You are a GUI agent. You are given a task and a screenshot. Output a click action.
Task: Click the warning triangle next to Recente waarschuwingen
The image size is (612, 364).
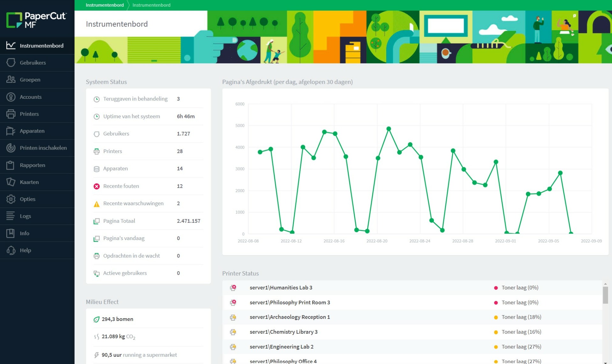pos(97,203)
